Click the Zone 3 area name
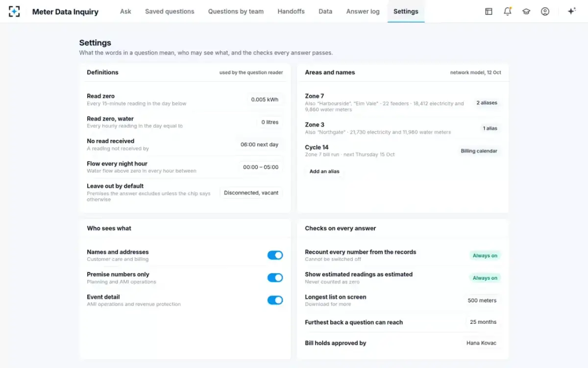Image resolution: width=588 pixels, height=368 pixels. pos(315,125)
